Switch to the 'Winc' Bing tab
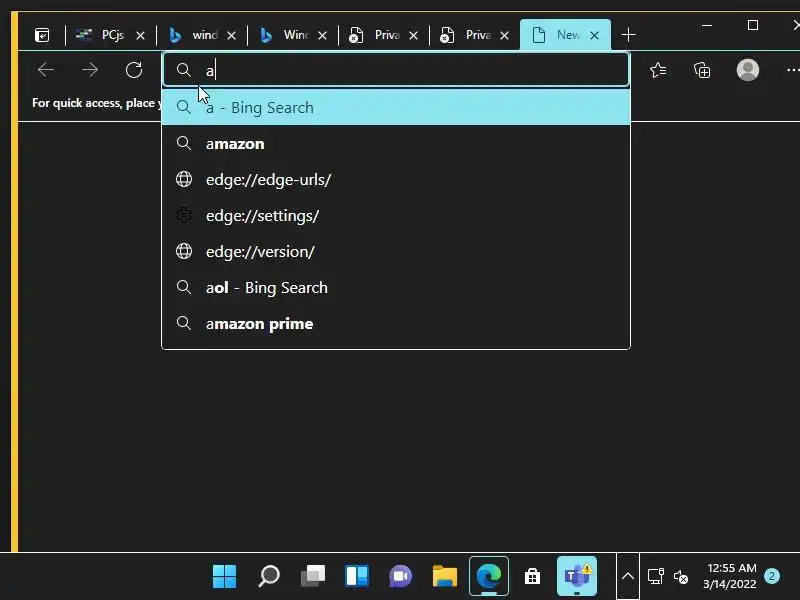The height and width of the screenshot is (600, 800). tap(292, 35)
